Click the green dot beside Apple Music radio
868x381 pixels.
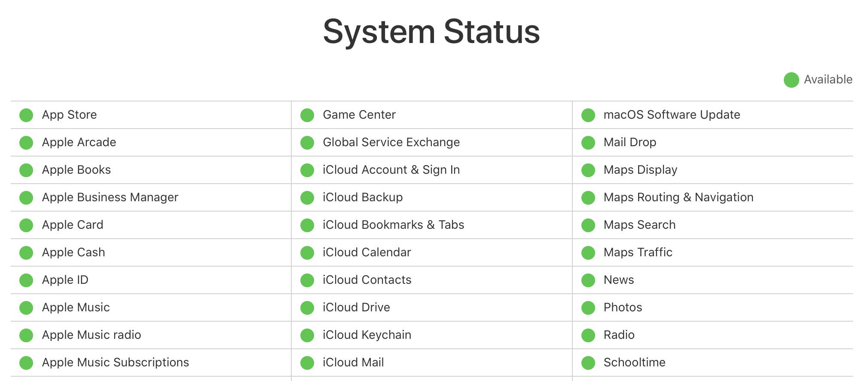26,335
